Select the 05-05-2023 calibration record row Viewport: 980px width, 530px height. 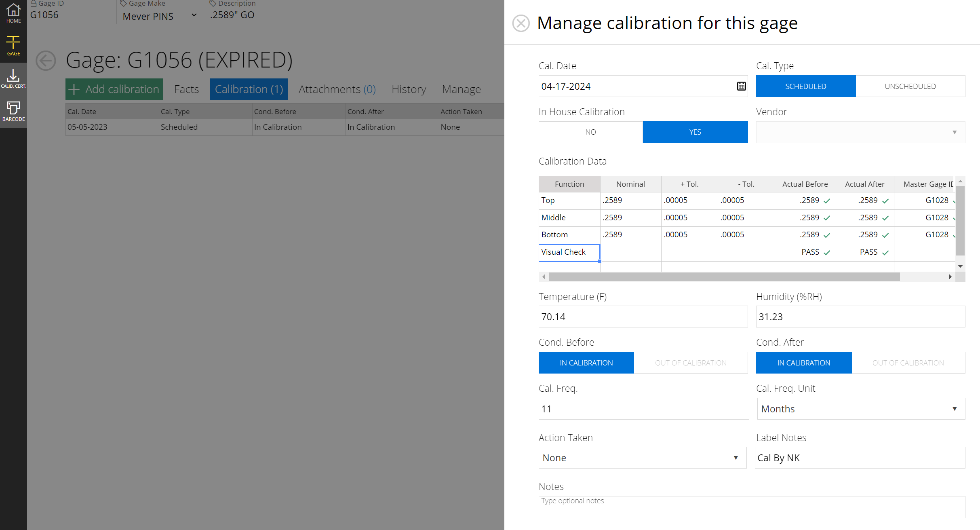pos(285,127)
